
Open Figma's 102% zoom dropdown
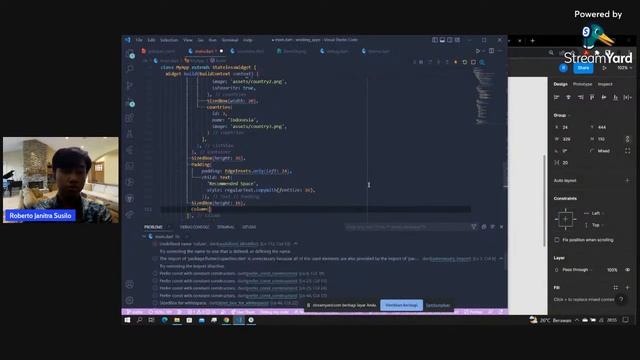624,68
